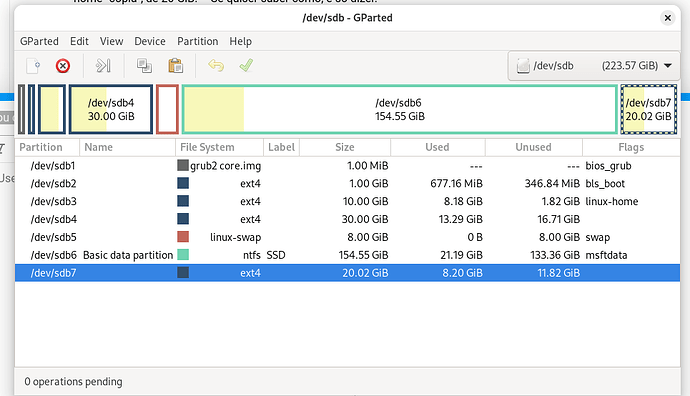Select the /dev/sdb4 block in disk map
This screenshot has width=690, height=396.
111,110
